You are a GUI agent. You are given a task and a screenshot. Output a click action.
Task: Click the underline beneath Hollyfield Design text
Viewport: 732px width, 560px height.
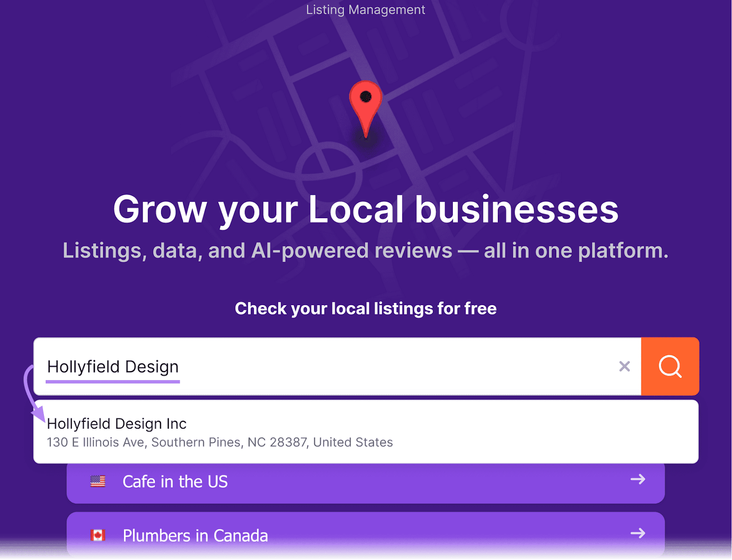click(113, 381)
